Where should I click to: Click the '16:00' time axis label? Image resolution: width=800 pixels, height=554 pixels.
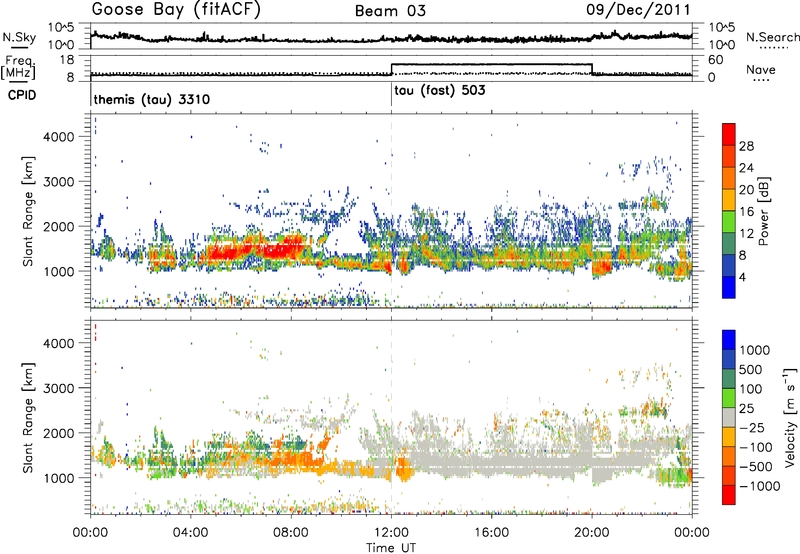pyautogui.click(x=491, y=533)
